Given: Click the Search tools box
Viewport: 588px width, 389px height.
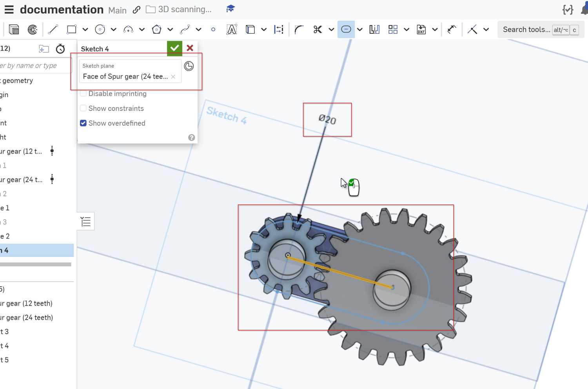Looking at the screenshot, I should (541, 29).
